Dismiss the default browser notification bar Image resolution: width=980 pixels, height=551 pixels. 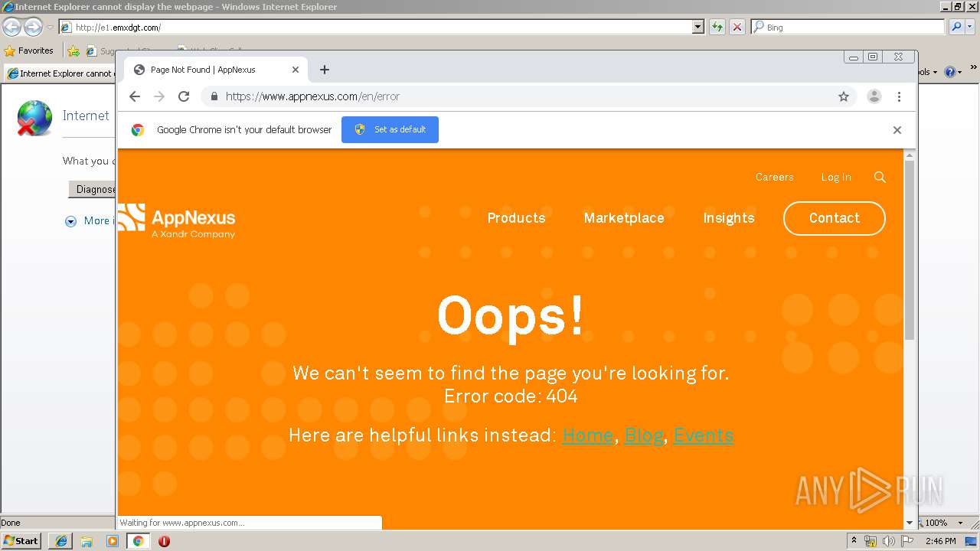coord(897,130)
